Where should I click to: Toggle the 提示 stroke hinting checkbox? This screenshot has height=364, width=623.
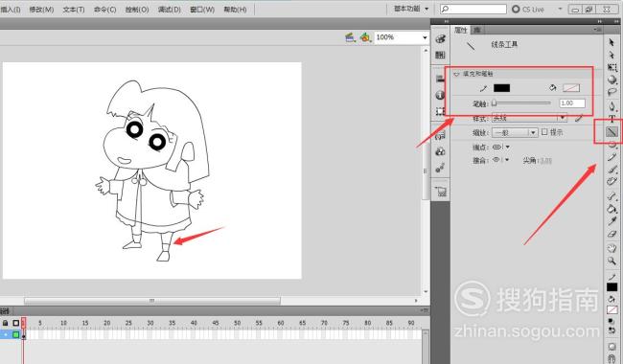[x=544, y=132]
